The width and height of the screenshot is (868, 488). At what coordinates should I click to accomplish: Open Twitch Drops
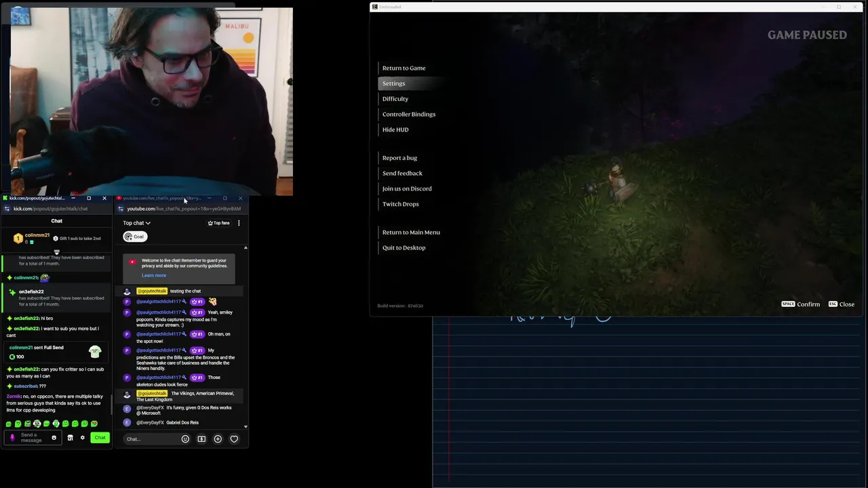tap(401, 204)
